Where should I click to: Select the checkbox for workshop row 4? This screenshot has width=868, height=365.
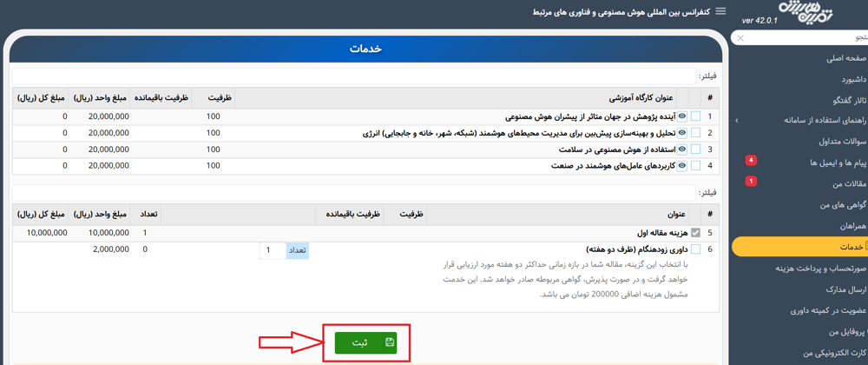click(x=695, y=166)
